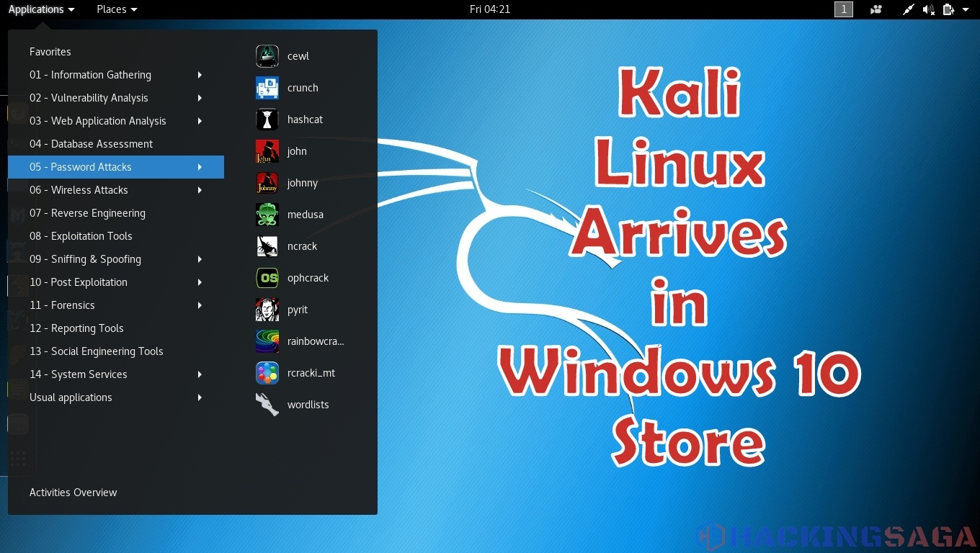Click the wordlists icon
980x553 pixels.
pos(267,405)
